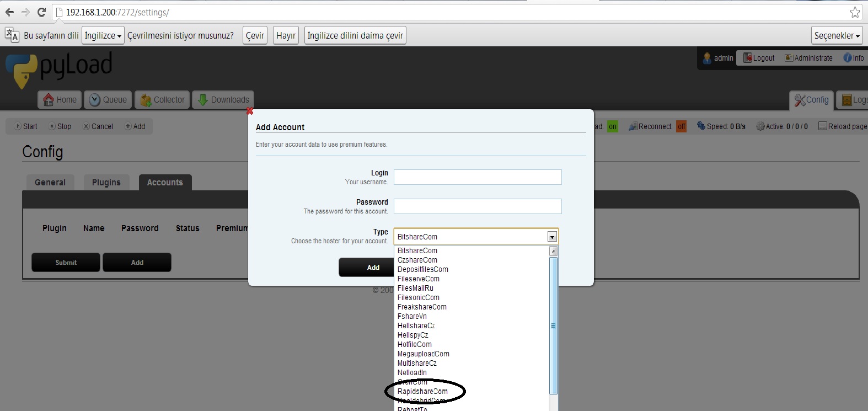Select HellspyCz from the hoster list
This screenshot has width=868, height=411.
tap(472, 335)
